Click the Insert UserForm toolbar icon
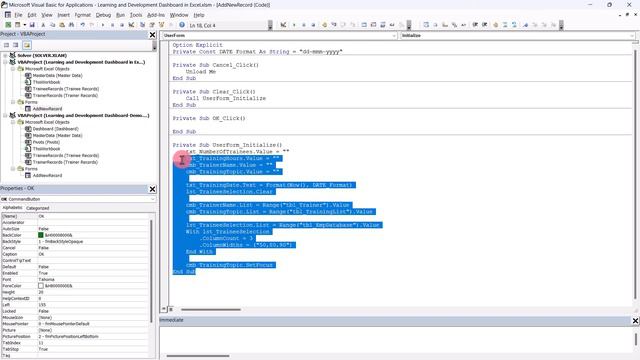 coord(17,25)
